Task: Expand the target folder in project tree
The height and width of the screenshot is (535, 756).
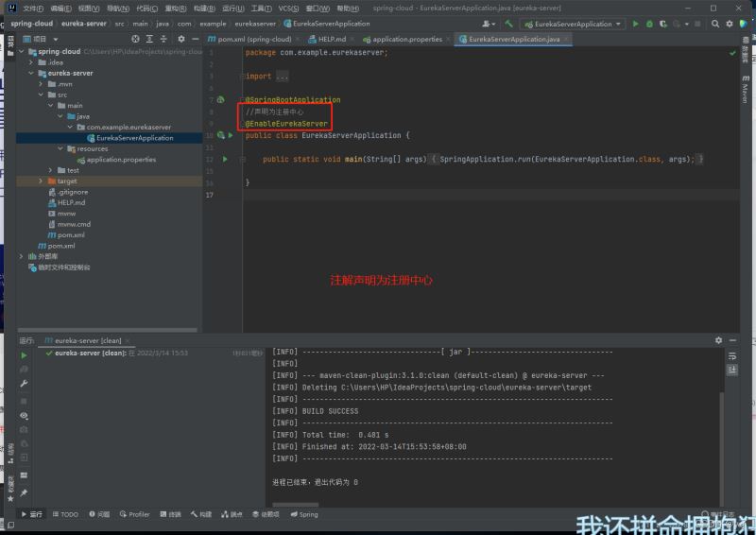Action: click(x=41, y=181)
